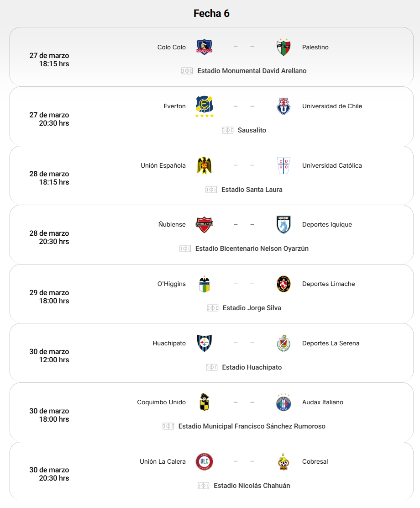Click the Colo Colo team crest

click(x=204, y=47)
